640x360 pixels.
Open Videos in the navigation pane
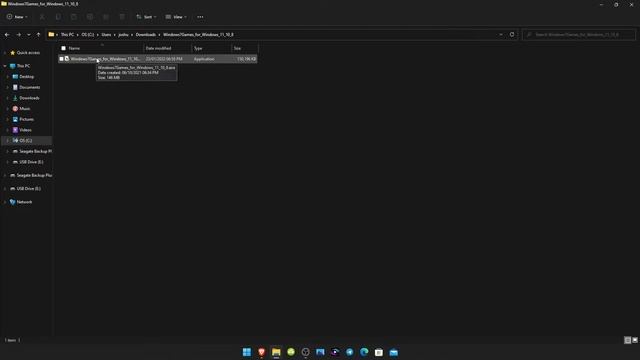click(25, 130)
